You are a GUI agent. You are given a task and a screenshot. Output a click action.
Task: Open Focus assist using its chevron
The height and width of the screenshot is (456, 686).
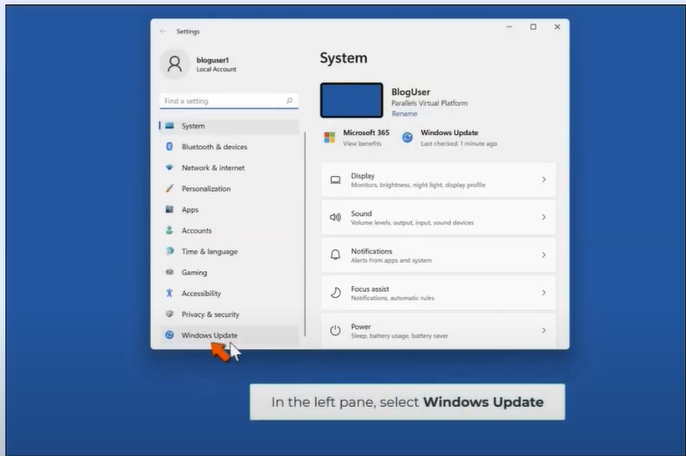[543, 293]
